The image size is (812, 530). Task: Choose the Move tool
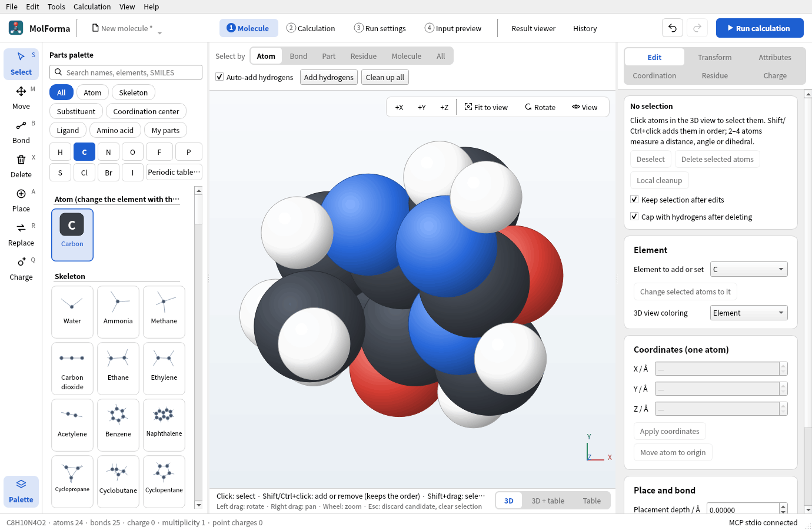click(x=21, y=98)
